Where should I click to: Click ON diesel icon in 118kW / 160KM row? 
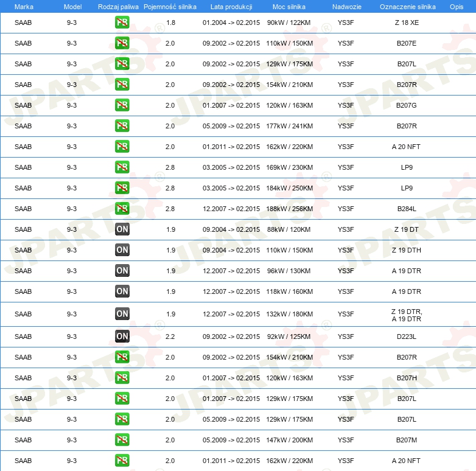122,291
